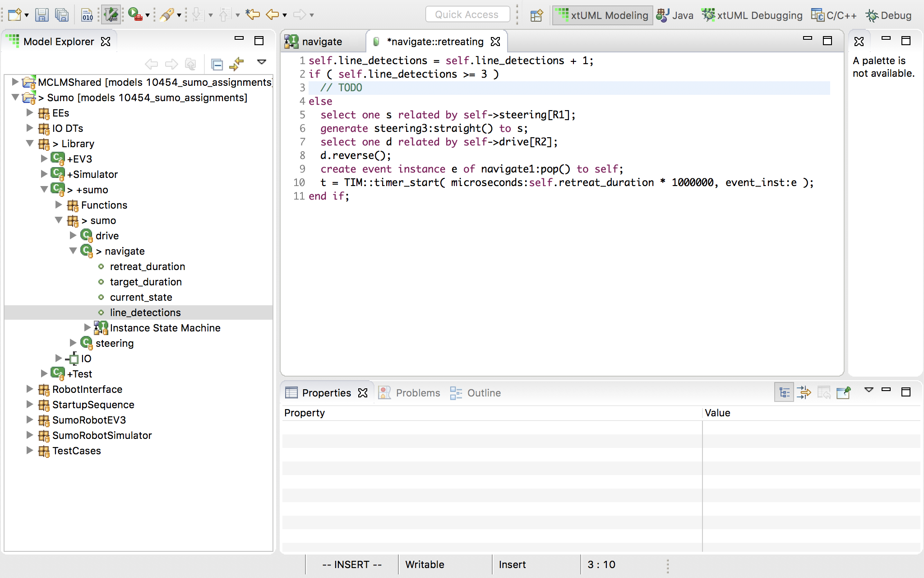Switch to xtUML Modeling perspective
This screenshot has width=924, height=578.
603,15
